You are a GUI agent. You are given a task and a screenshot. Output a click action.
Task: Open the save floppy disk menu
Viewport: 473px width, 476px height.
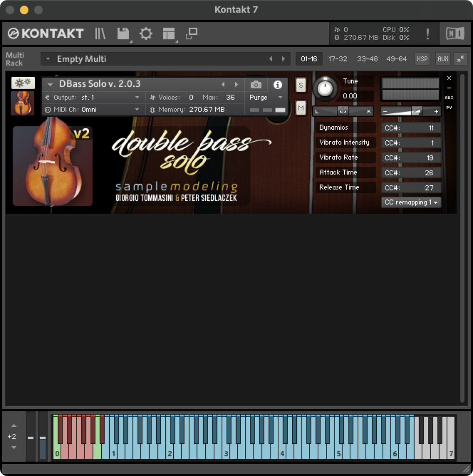[x=123, y=33]
